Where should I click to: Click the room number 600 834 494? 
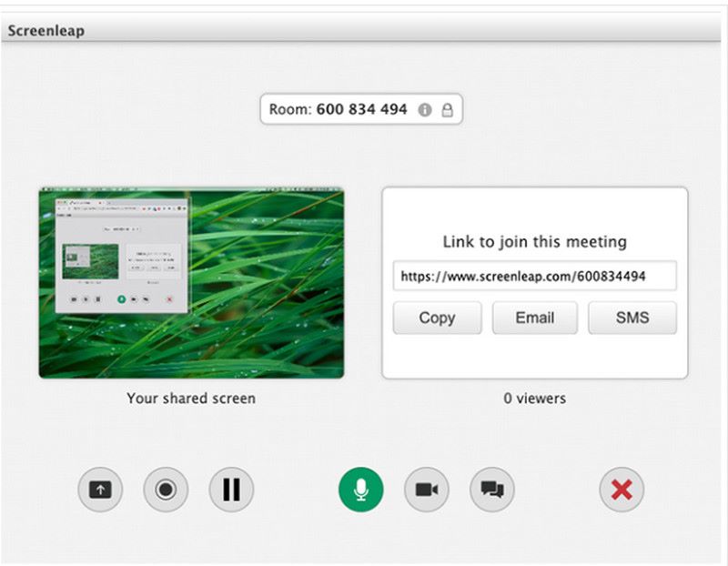[361, 109]
